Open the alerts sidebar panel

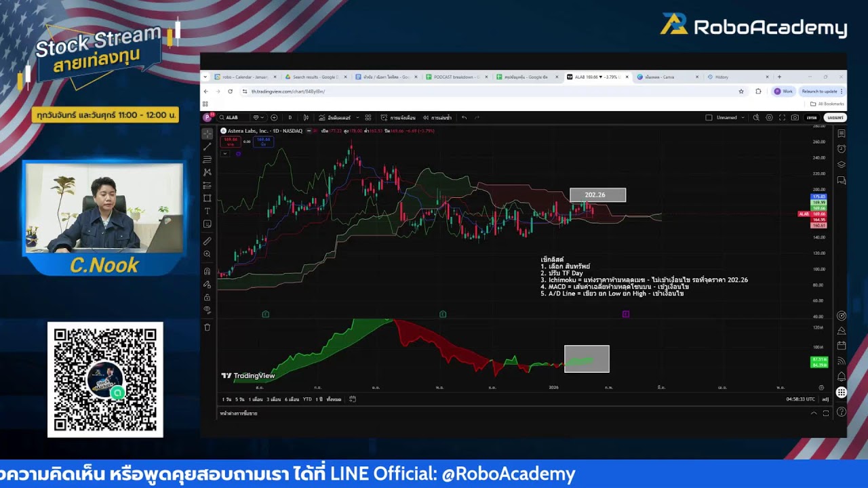[842, 149]
